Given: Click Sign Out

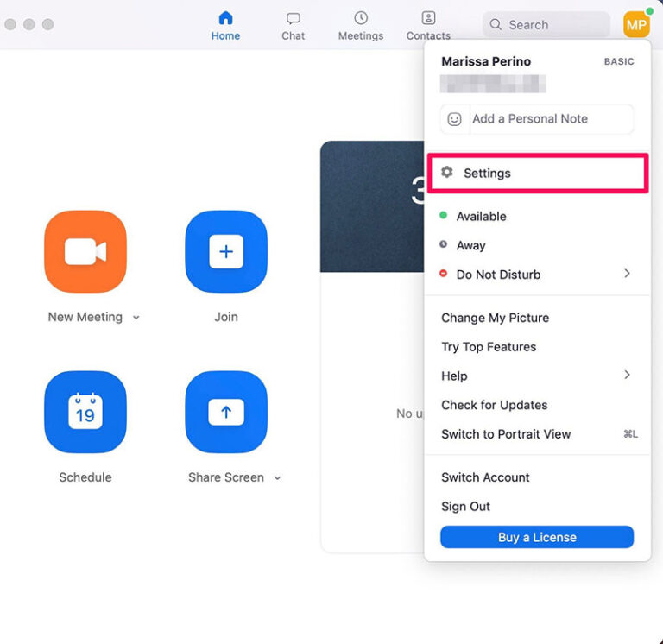Looking at the screenshot, I should (x=465, y=507).
